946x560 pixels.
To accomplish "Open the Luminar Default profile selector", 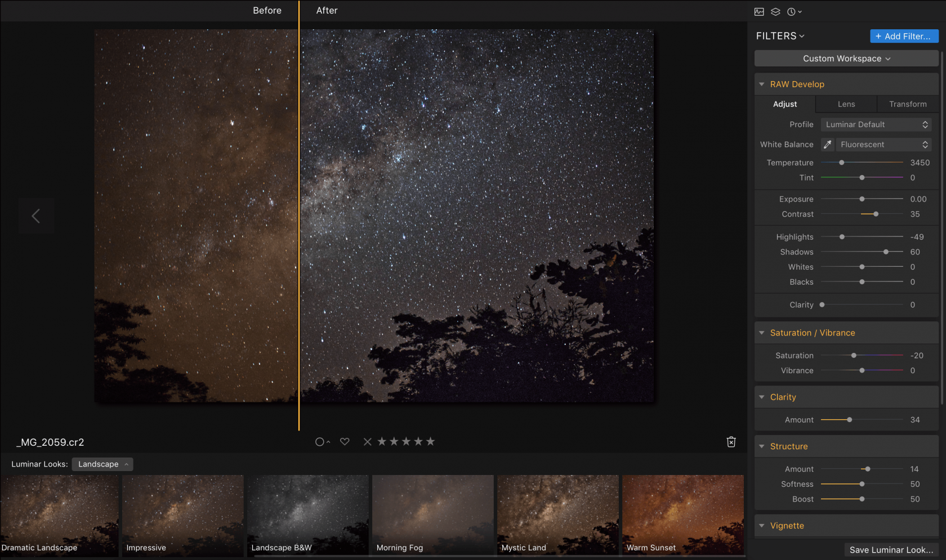I will point(876,124).
